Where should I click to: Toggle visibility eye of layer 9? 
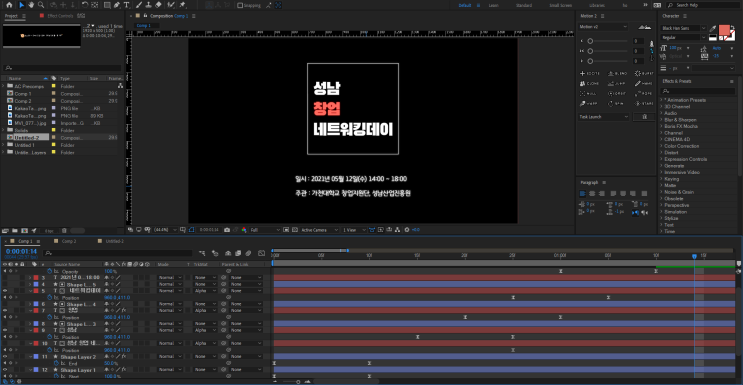[x=5, y=330]
